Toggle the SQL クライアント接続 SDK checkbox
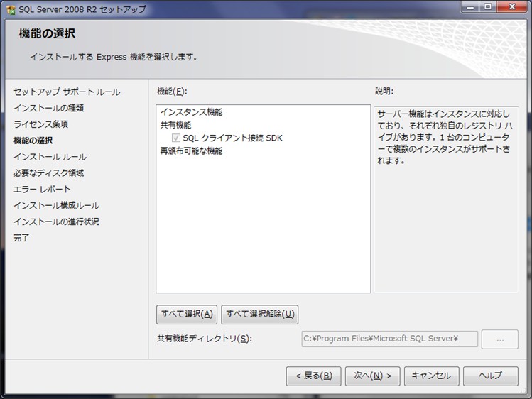The height and width of the screenshot is (399, 532). point(175,138)
